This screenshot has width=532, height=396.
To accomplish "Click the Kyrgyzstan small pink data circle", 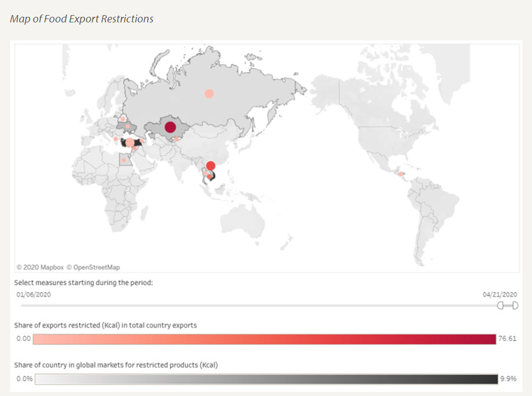I will click(x=176, y=138).
